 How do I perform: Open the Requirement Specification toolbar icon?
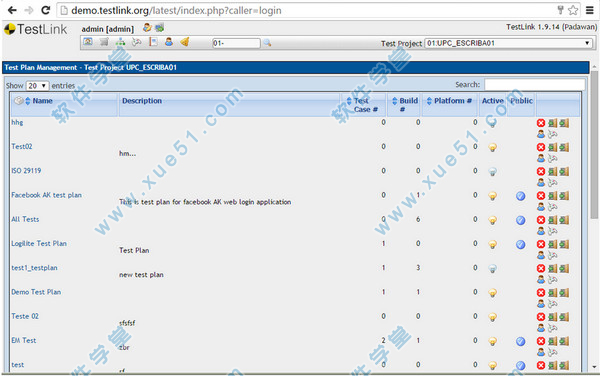pyautogui.click(x=104, y=42)
